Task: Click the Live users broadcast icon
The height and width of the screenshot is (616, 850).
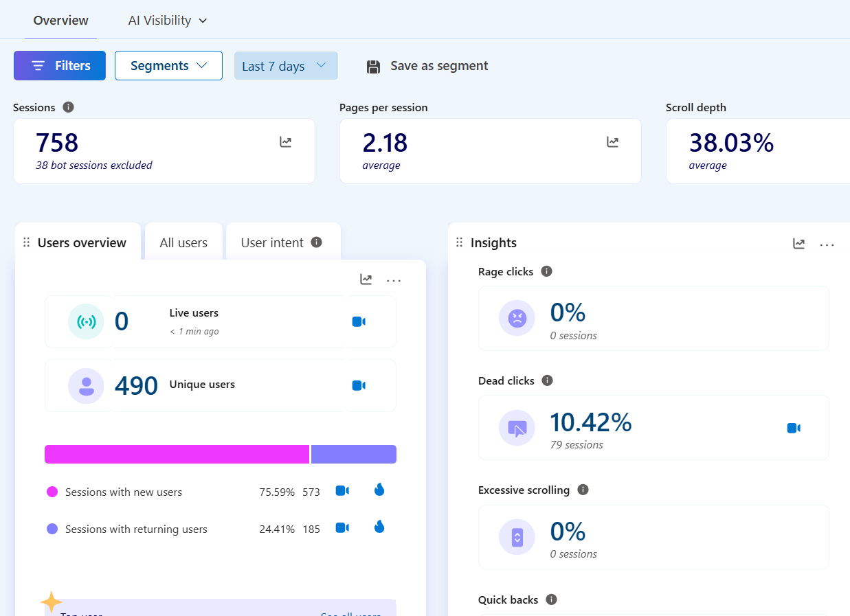Action: 86,321
